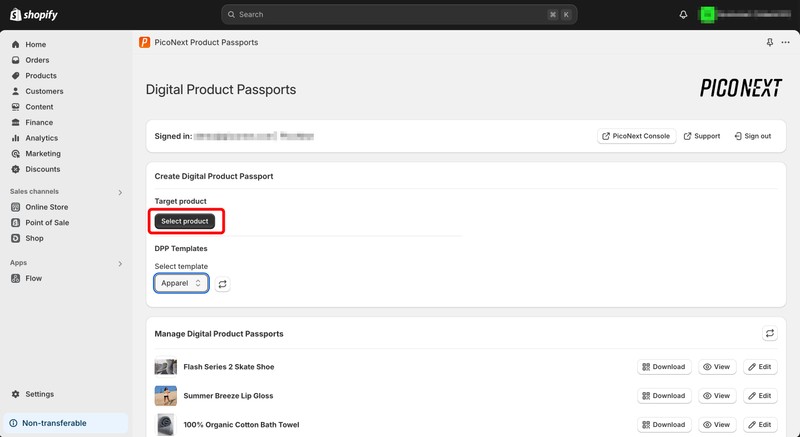This screenshot has height=437, width=800.
Task: Sign out of PicoNext
Action: tap(752, 136)
